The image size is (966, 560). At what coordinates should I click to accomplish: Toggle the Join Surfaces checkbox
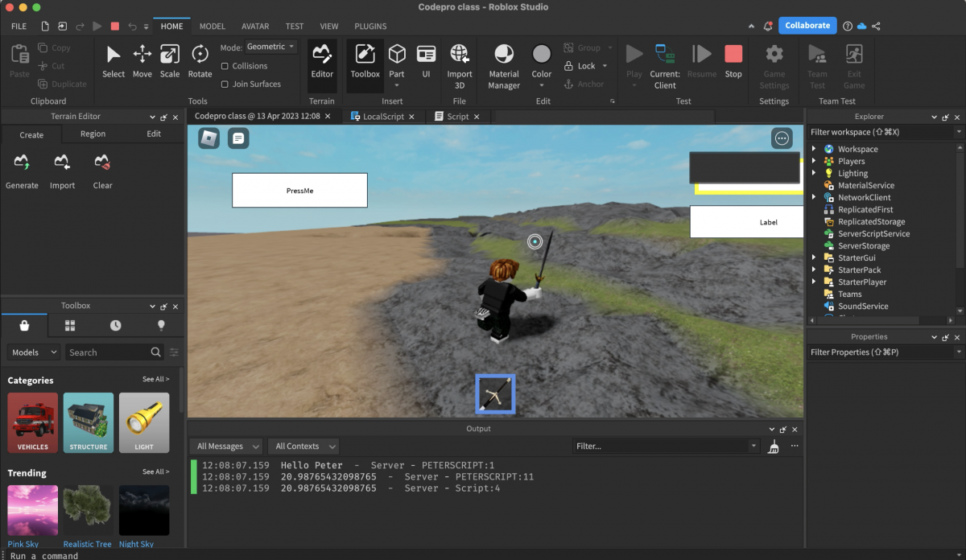pos(225,84)
